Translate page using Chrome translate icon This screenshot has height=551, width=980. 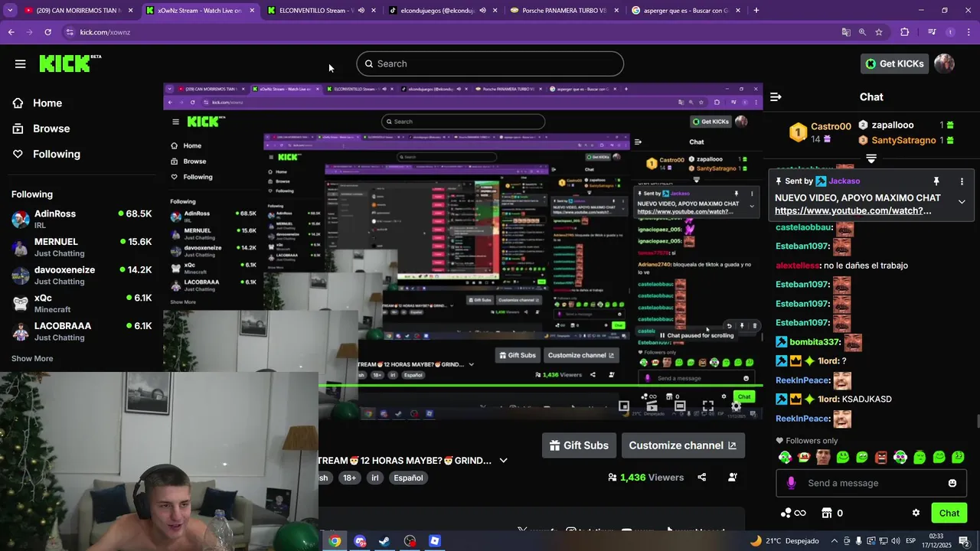pyautogui.click(x=846, y=32)
